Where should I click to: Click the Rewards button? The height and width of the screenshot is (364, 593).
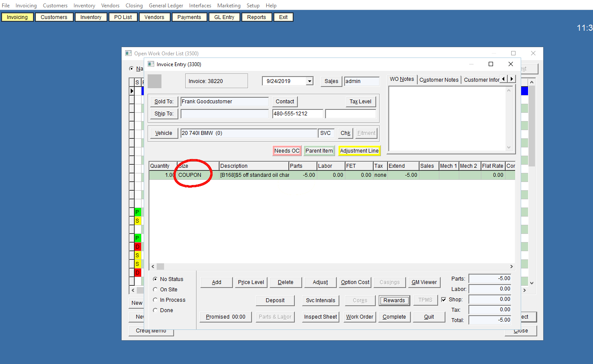[394, 300]
